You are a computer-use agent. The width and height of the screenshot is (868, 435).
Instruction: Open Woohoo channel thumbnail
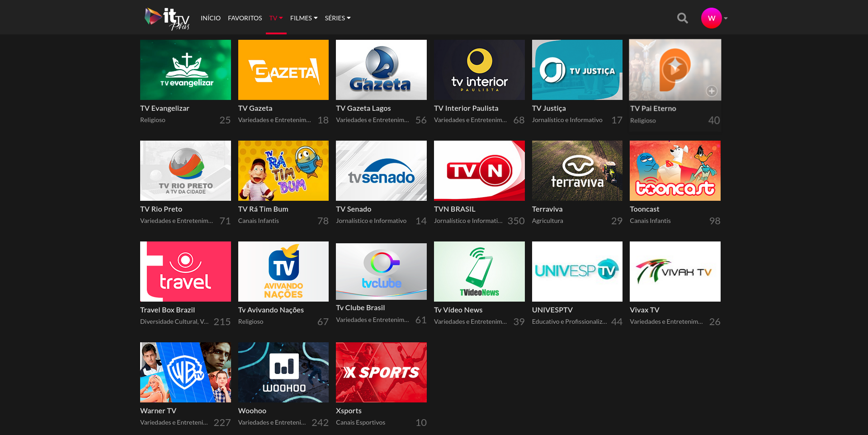pos(283,372)
